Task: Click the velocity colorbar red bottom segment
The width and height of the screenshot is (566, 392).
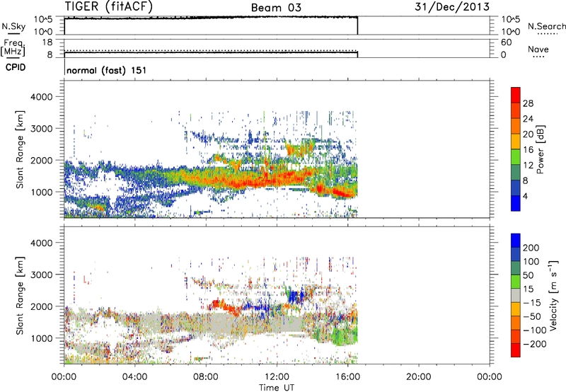Action: 516,350
